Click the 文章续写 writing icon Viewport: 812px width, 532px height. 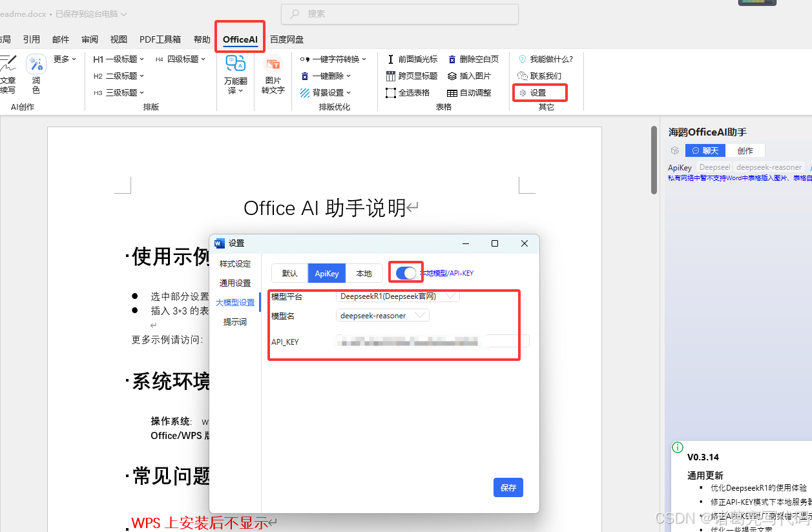point(6,65)
